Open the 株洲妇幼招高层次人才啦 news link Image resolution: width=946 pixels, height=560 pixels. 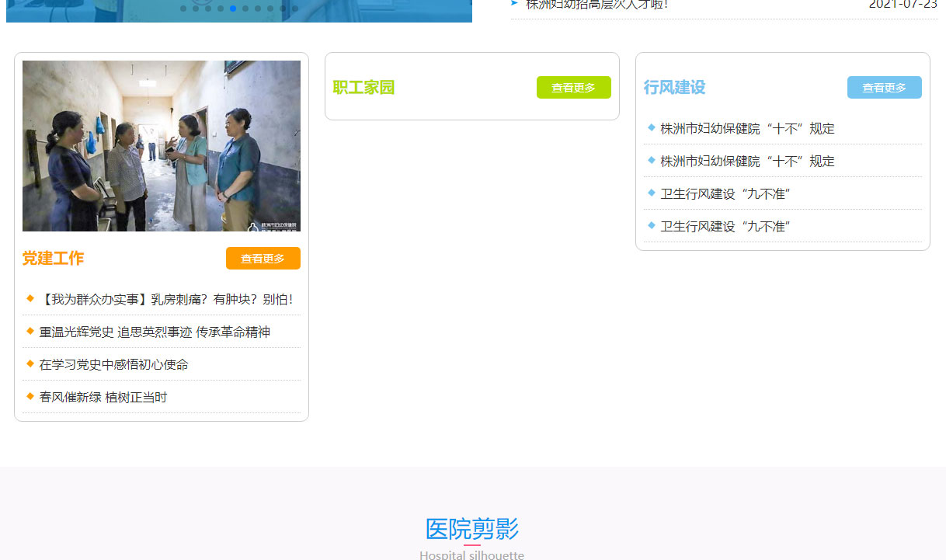click(596, 5)
